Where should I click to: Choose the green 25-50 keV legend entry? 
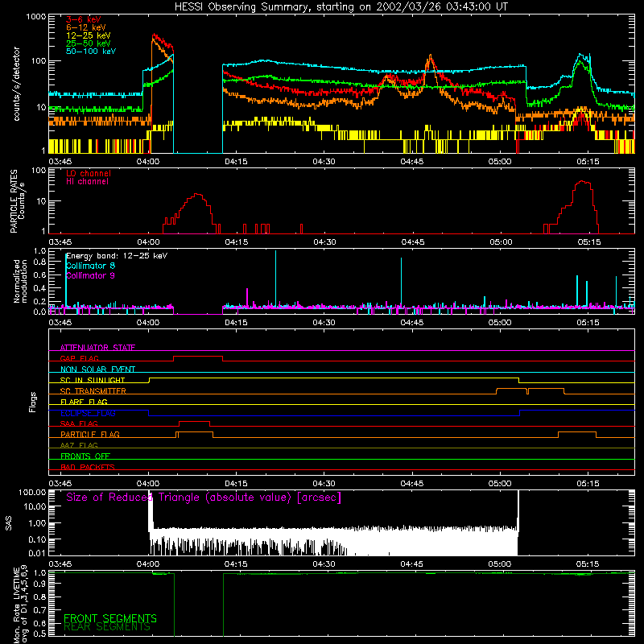coord(89,43)
